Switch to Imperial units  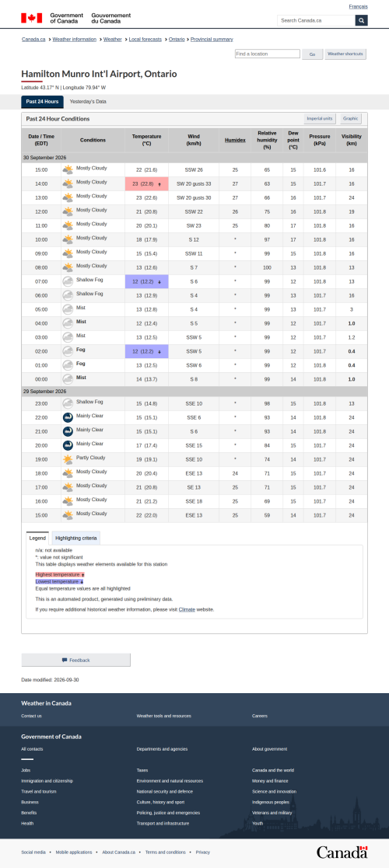(320, 118)
